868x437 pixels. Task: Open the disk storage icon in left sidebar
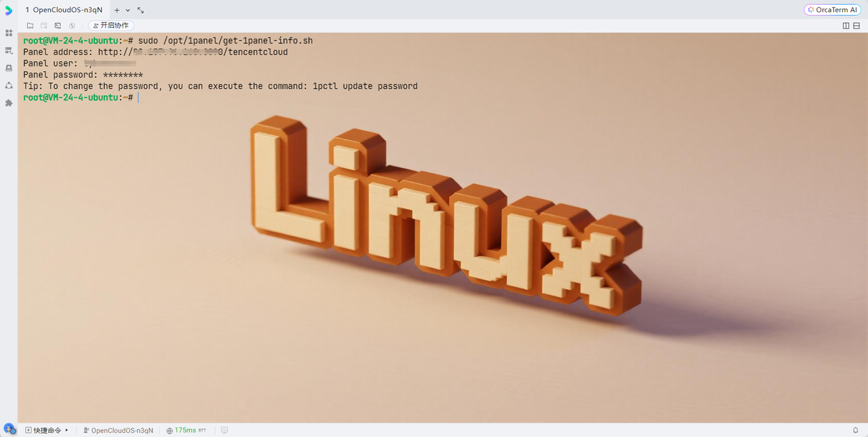pos(9,68)
